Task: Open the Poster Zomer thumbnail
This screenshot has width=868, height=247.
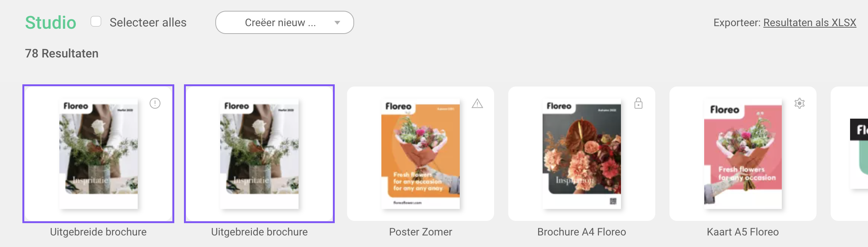Action: (421, 154)
